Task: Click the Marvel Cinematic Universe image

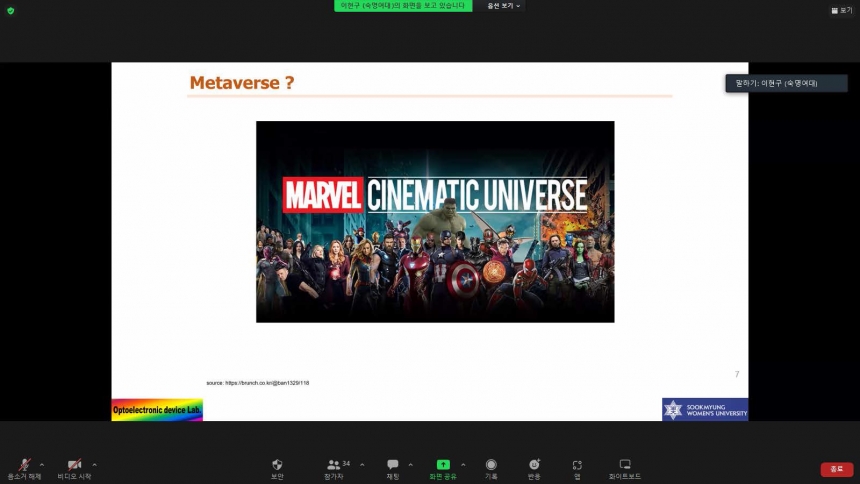Action: pos(435,222)
